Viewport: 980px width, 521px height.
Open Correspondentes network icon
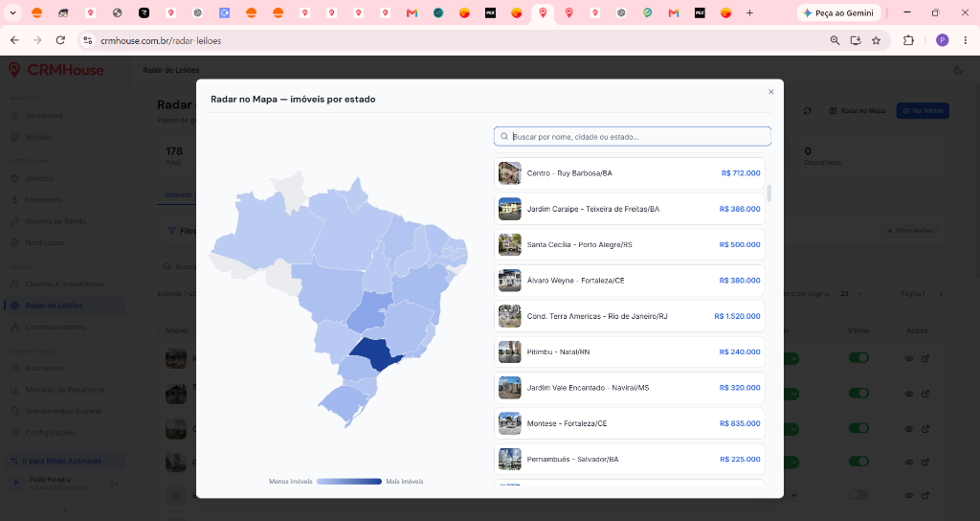pyautogui.click(x=15, y=328)
